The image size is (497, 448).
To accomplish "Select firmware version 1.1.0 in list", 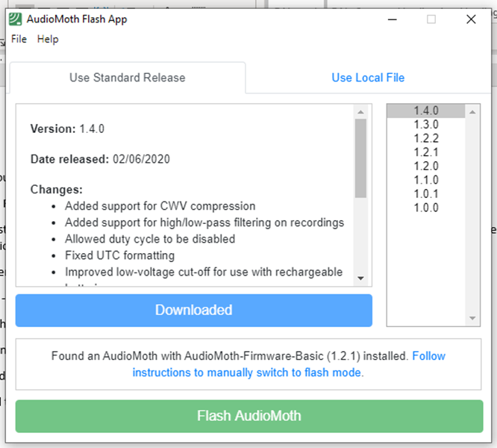I will click(426, 180).
